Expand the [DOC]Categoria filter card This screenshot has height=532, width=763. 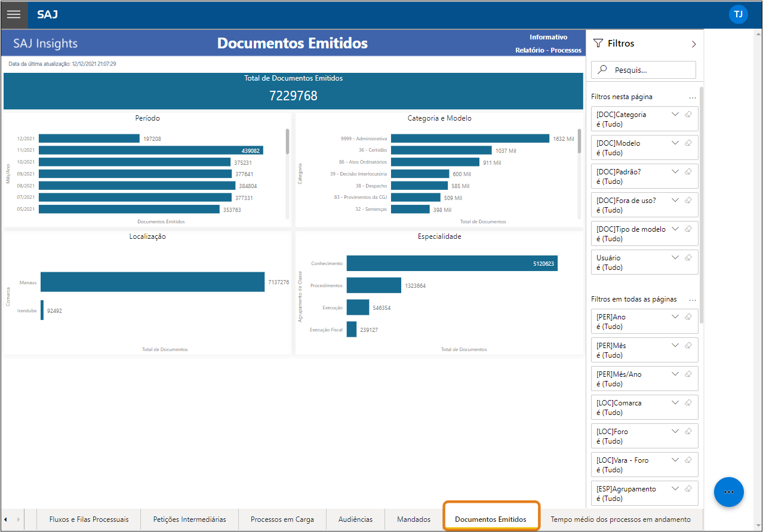point(675,114)
